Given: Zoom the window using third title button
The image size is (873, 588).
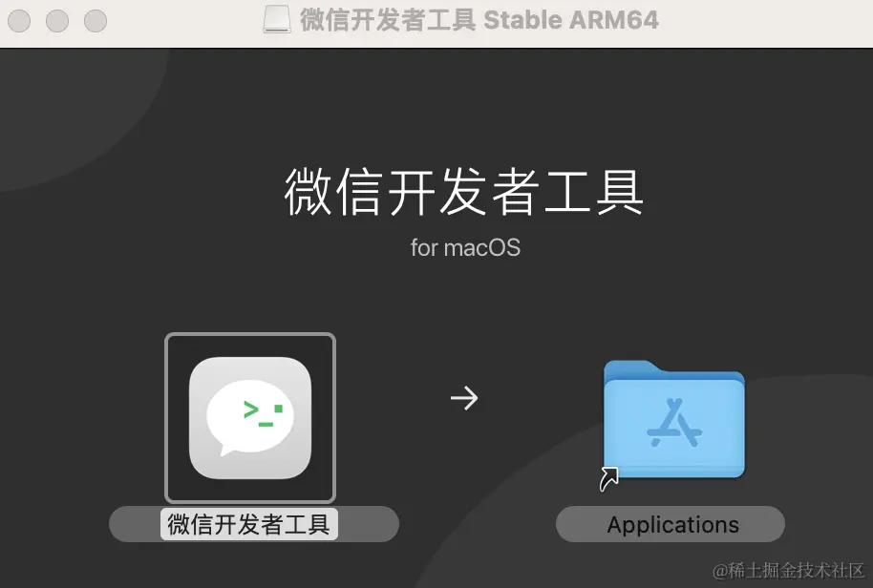Looking at the screenshot, I should [x=96, y=21].
